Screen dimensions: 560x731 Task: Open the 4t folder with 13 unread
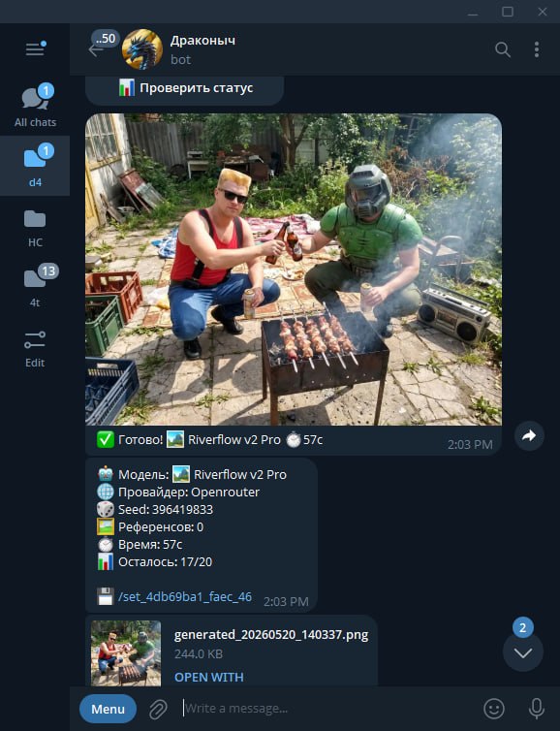tap(35, 287)
